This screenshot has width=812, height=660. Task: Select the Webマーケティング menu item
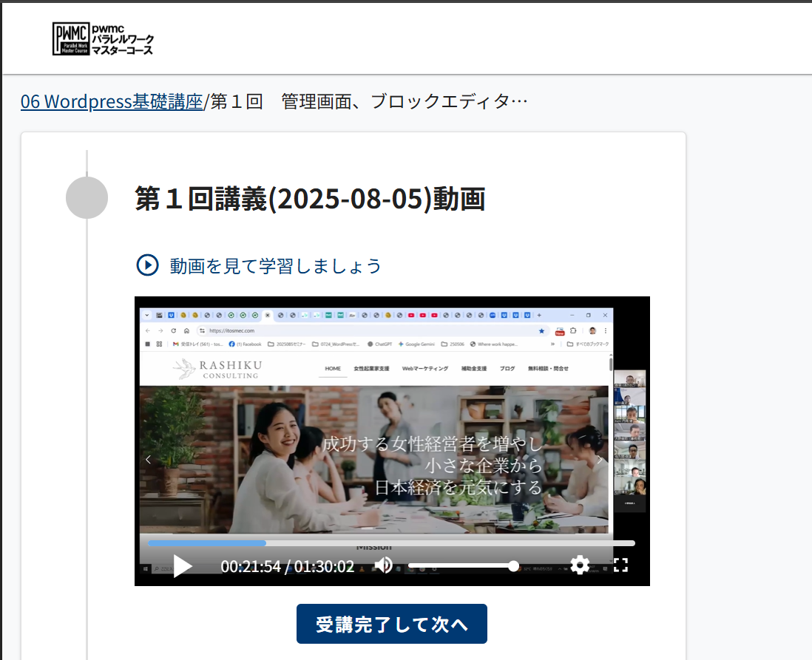click(424, 368)
